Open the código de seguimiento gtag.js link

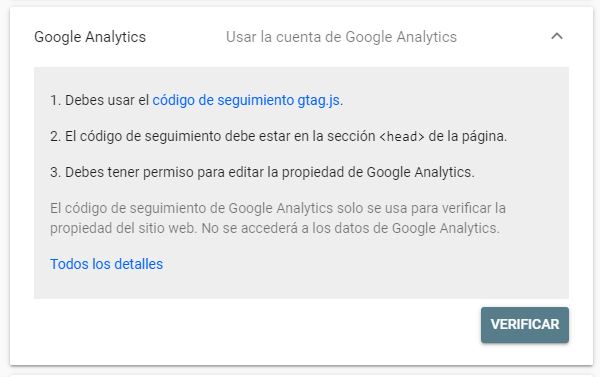pos(246,100)
